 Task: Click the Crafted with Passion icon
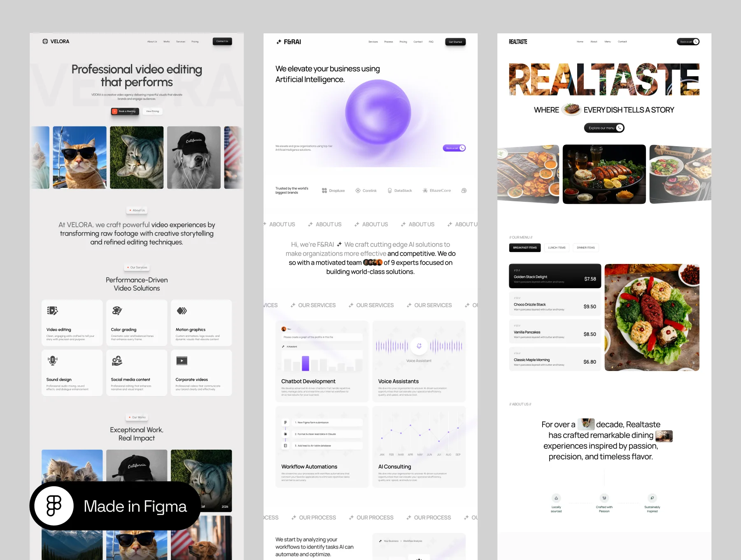point(604,498)
